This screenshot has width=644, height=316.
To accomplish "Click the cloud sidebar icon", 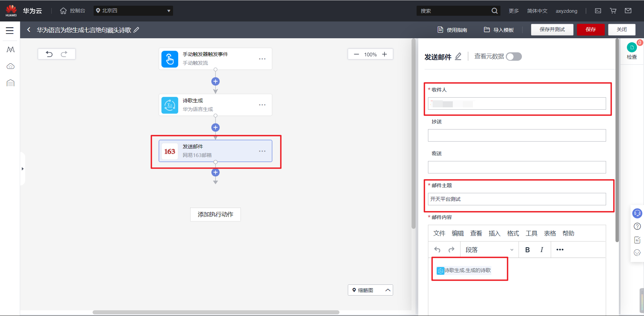I will [10, 66].
